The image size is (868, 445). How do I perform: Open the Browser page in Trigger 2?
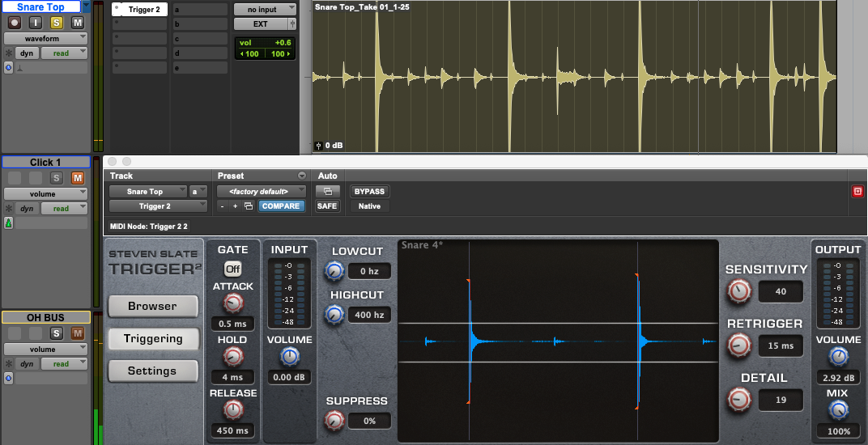tap(153, 306)
